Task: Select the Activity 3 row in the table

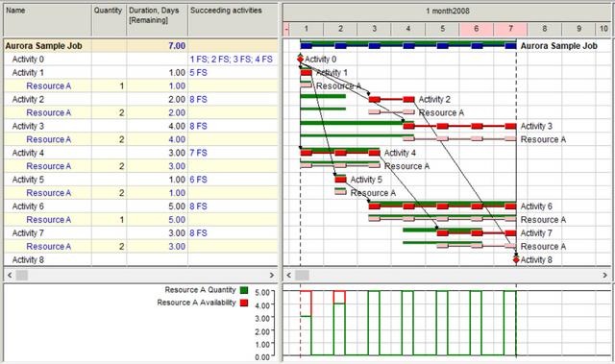Action: pyautogui.click(x=140, y=126)
